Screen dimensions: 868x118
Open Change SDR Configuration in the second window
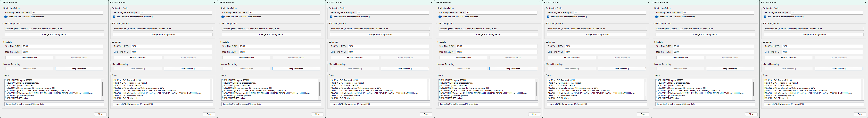[163, 34]
